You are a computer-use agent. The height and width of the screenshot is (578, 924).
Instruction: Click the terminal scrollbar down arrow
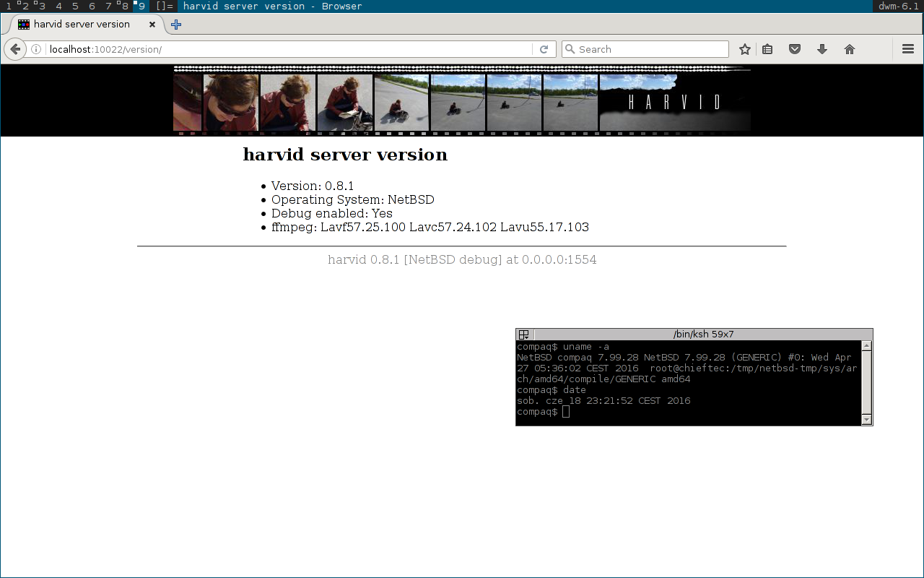click(x=867, y=420)
